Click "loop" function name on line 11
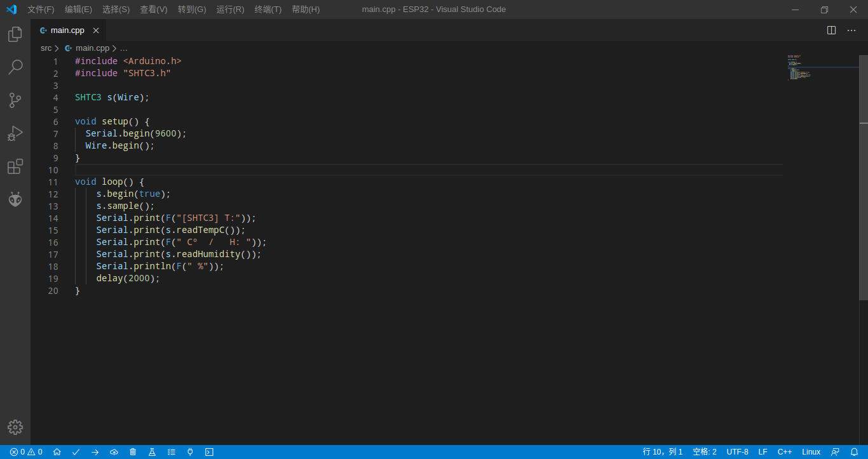The width and height of the screenshot is (868, 459). click(x=112, y=182)
